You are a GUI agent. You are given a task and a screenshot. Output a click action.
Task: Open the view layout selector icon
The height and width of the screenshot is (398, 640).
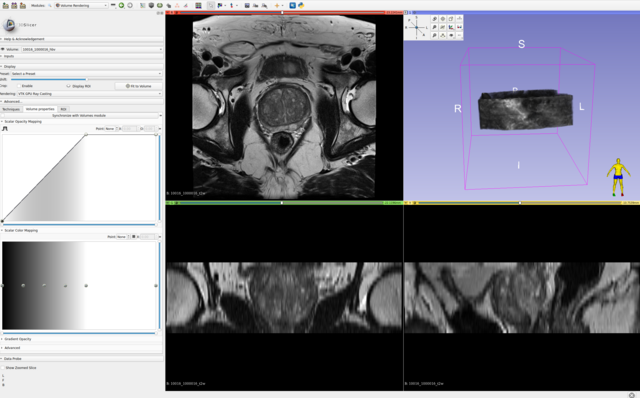198,5
